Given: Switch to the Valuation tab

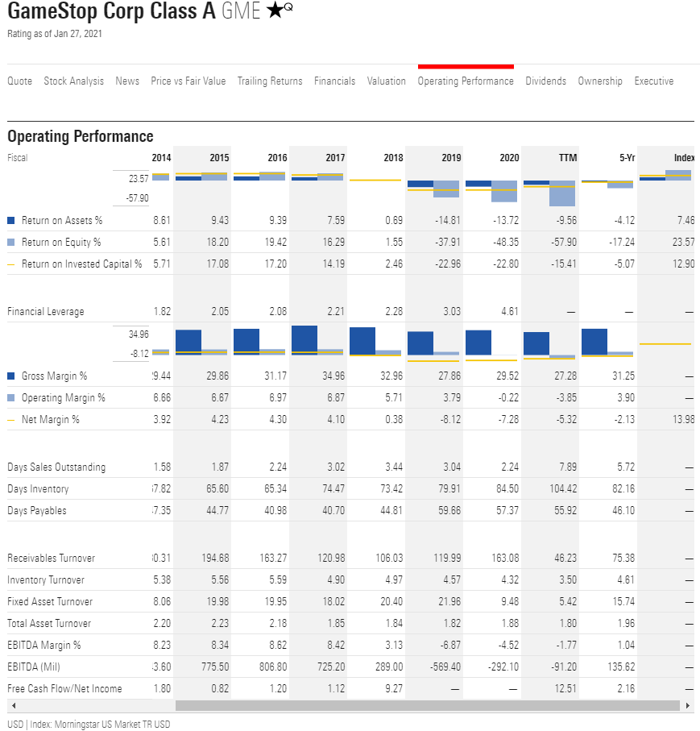Looking at the screenshot, I should 386,81.
